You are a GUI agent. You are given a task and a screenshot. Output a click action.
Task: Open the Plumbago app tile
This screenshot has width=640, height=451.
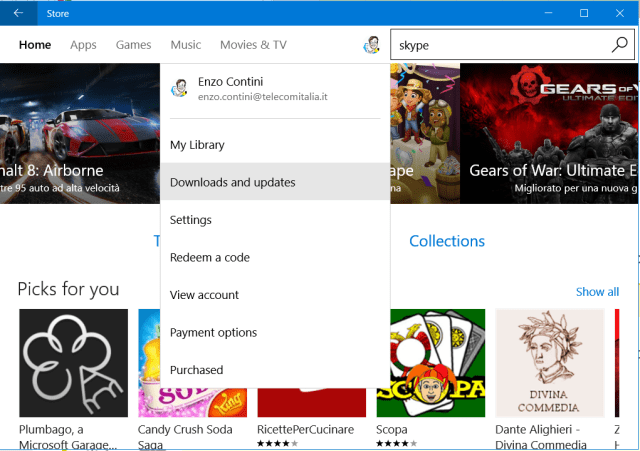(73, 363)
